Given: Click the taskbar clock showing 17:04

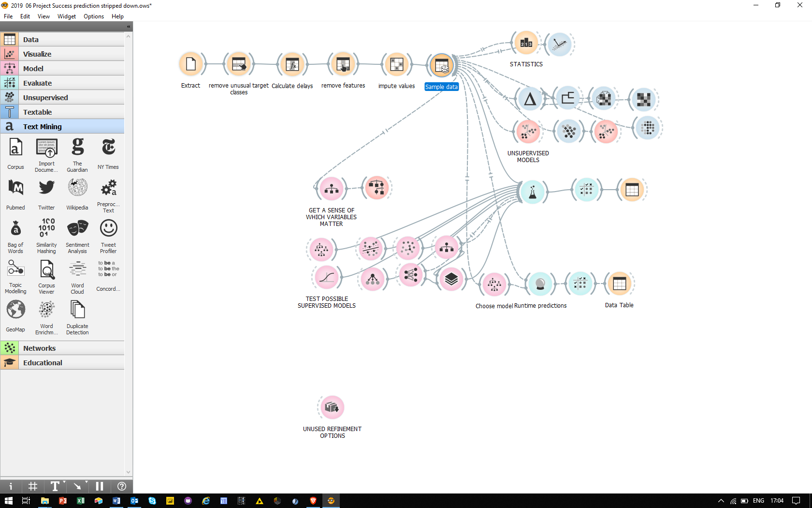Looking at the screenshot, I should point(777,501).
